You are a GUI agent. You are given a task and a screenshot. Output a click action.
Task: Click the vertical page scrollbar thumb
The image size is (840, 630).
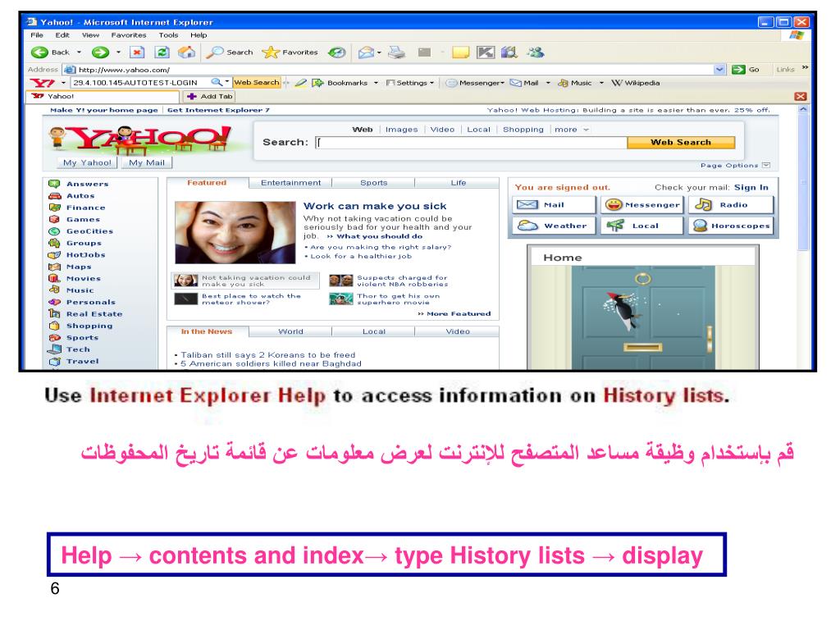pyautogui.click(x=802, y=182)
